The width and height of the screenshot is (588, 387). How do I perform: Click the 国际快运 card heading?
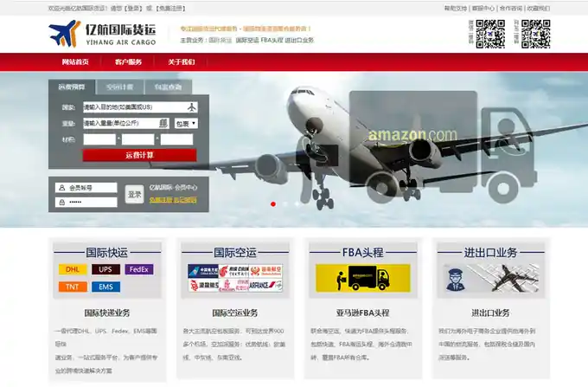[x=107, y=252]
